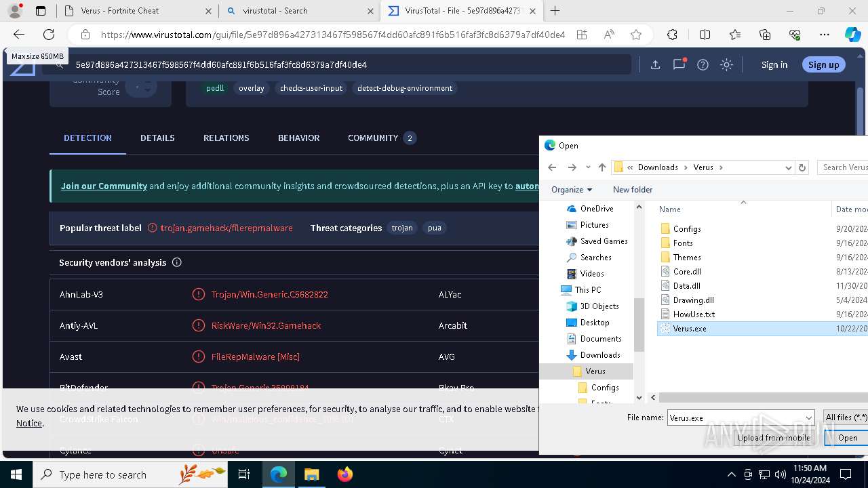
Task: Open the File name combo box dropdown
Action: coord(809,418)
